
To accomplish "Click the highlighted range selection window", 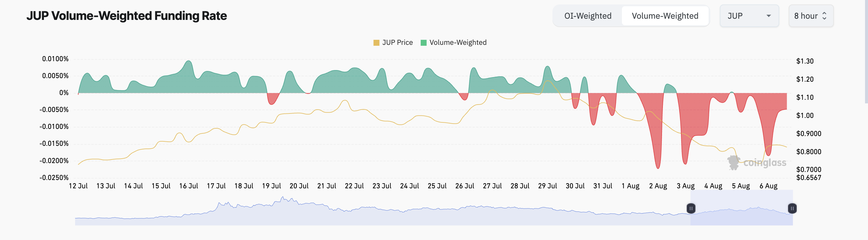I will coord(742,208).
